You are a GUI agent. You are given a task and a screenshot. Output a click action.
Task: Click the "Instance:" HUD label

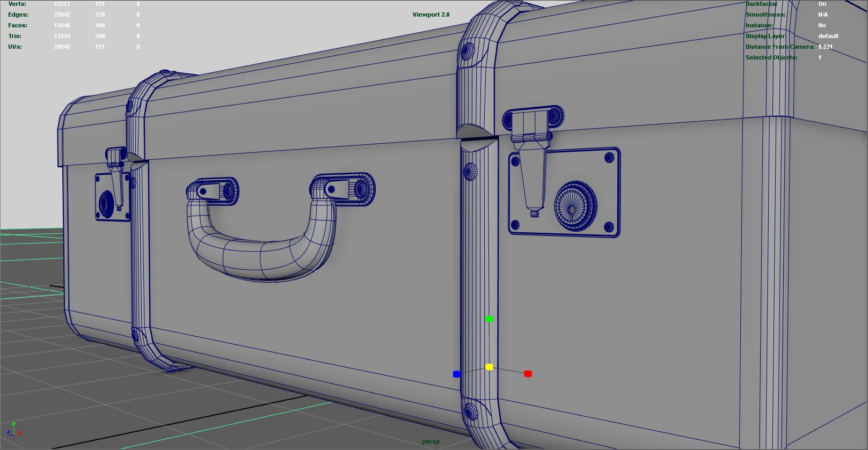click(x=759, y=25)
